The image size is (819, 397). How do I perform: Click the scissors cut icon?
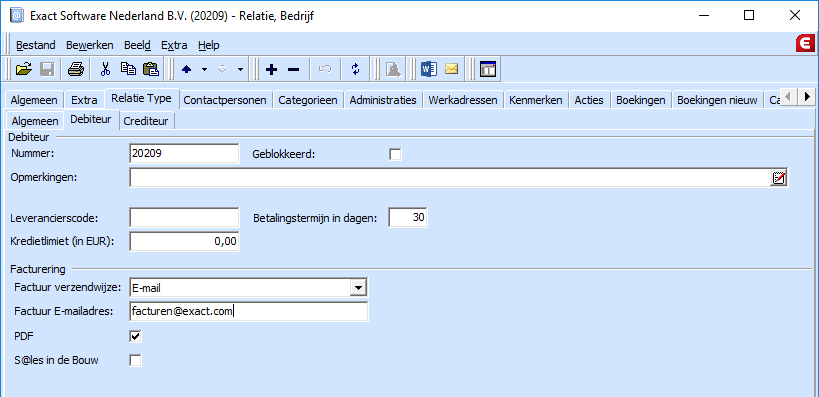point(106,69)
